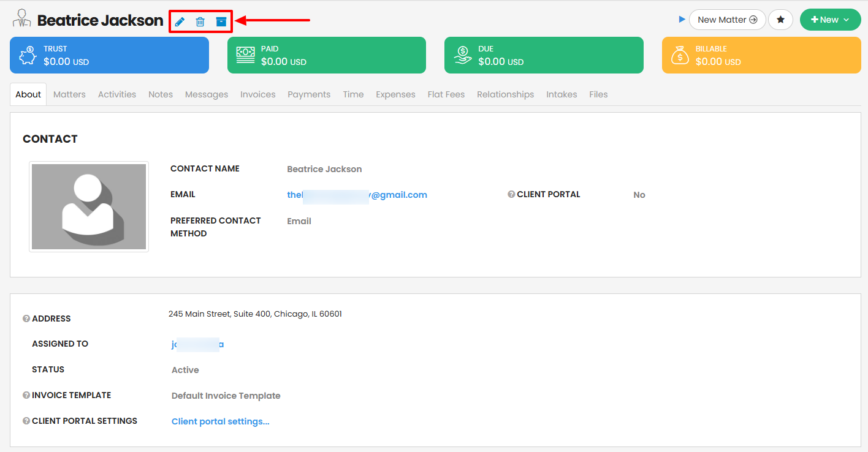Click the star favorite button

point(780,20)
